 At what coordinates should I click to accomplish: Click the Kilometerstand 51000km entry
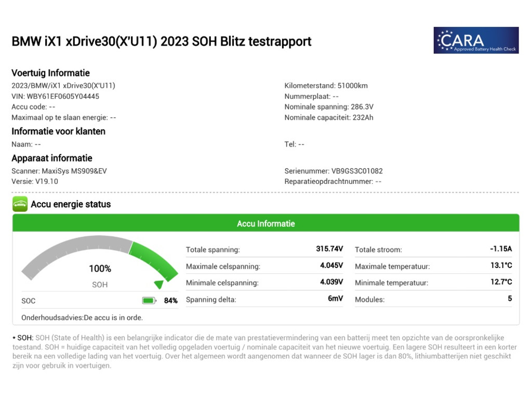[x=326, y=86]
